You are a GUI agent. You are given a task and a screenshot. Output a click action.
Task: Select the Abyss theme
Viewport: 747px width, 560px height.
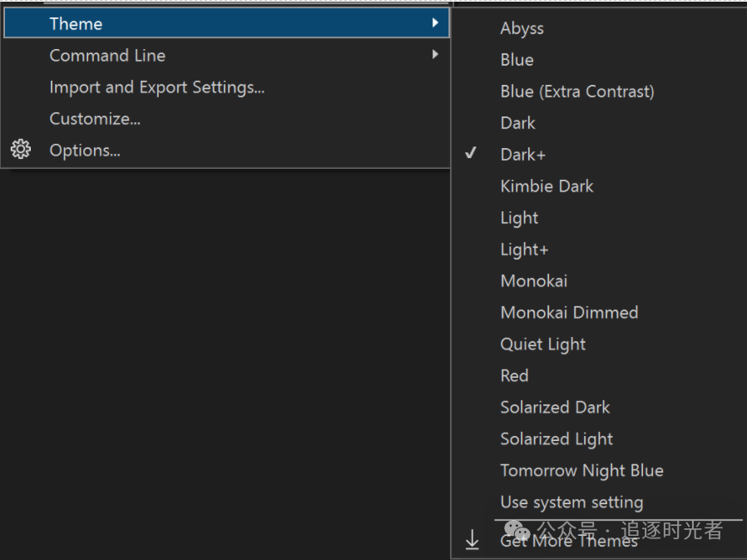point(522,28)
